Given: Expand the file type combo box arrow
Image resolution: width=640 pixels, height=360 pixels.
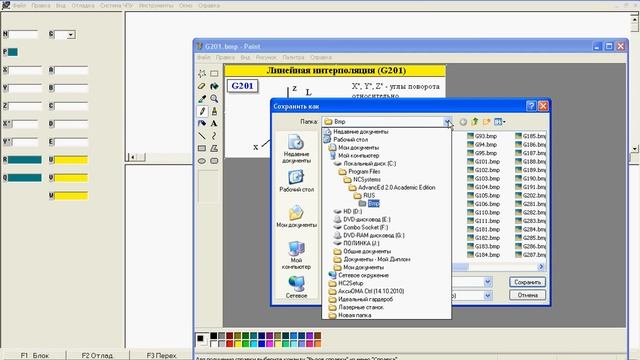Looking at the screenshot, I should [487, 295].
